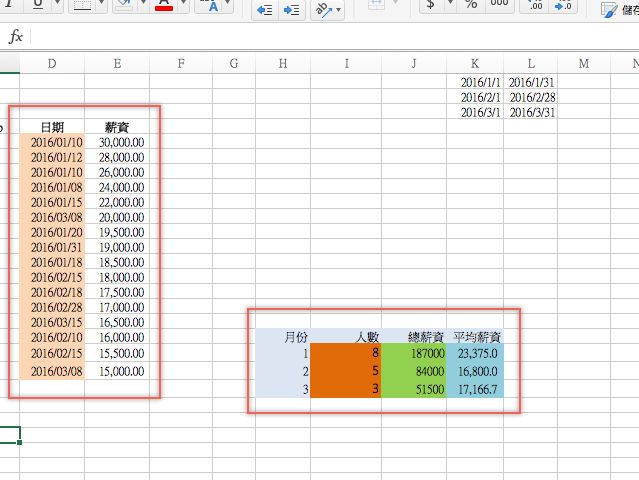
Task: Click the text orientation icon
Action: [324, 9]
